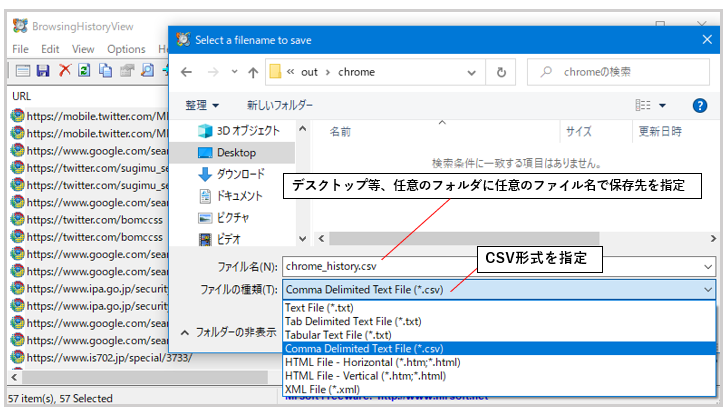Click the 新しいフォルダー button
This screenshot has height=413, width=725.
pyautogui.click(x=280, y=105)
